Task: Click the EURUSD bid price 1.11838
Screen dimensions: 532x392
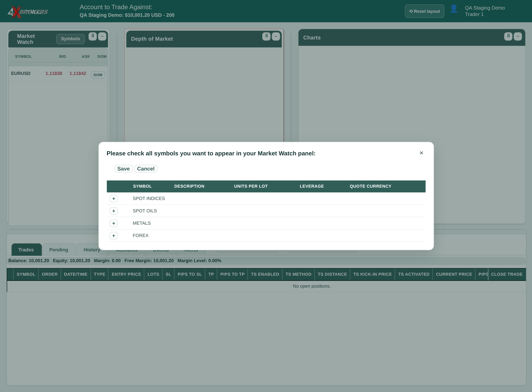Action: pyautogui.click(x=54, y=73)
